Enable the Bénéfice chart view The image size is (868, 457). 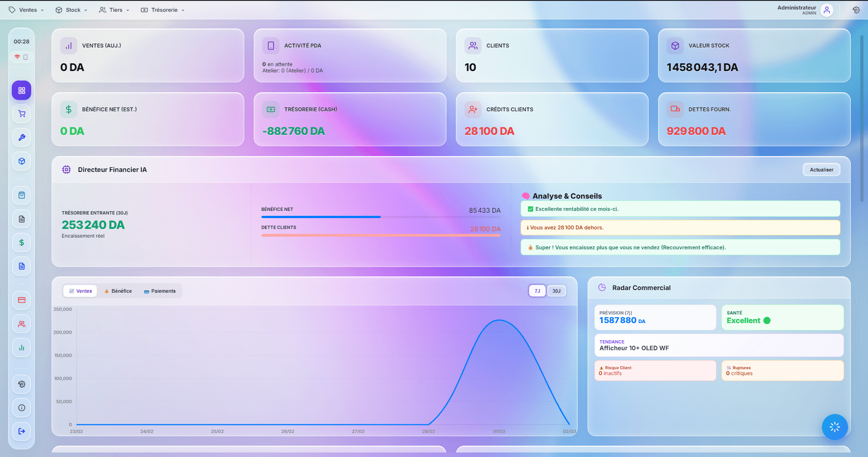118,291
